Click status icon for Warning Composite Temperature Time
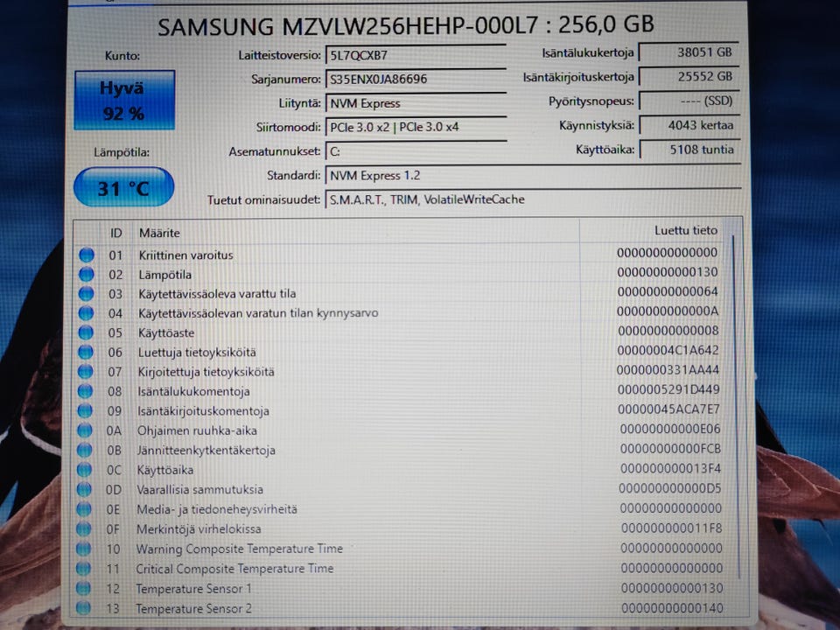This screenshot has height=630, width=840. pos(83,549)
